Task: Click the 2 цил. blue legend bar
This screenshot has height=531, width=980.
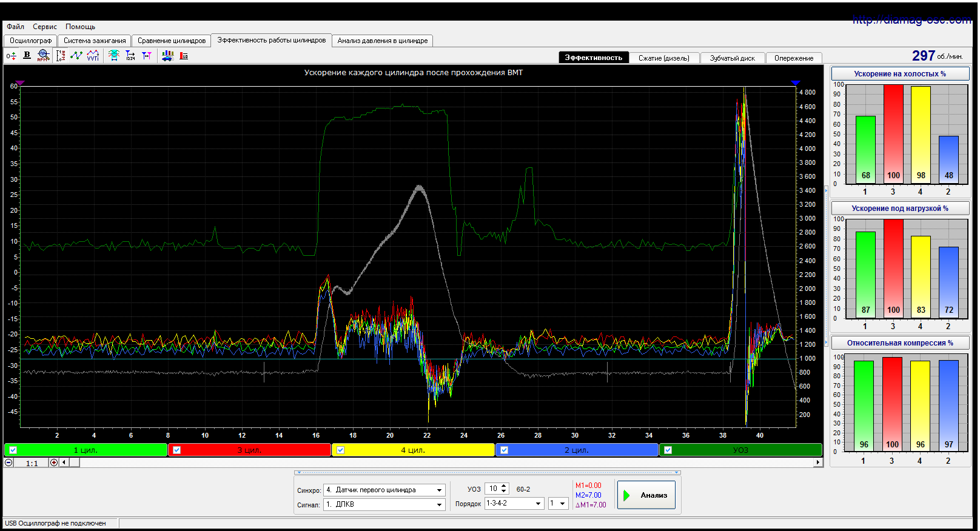Action: 577,450
